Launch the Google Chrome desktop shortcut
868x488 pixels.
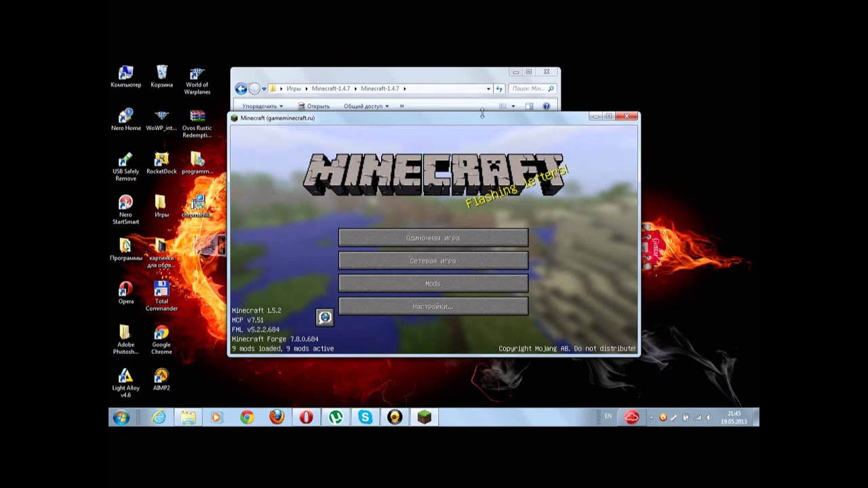(161, 340)
